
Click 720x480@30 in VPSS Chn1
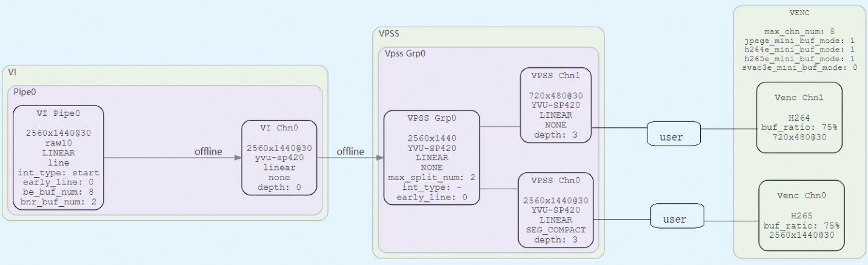click(556, 96)
